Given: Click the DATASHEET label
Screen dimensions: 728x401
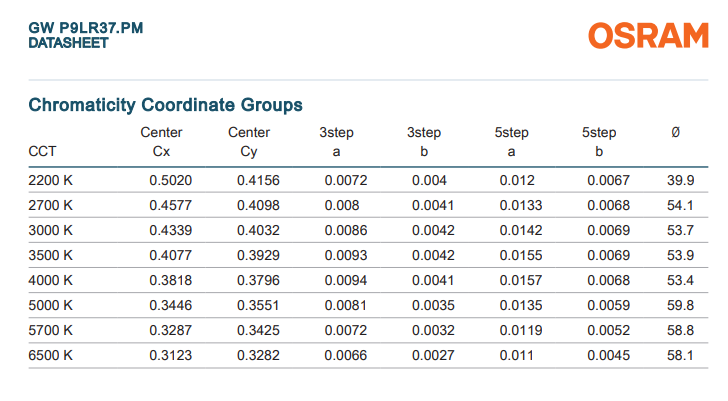Looking at the screenshot, I should [68, 43].
